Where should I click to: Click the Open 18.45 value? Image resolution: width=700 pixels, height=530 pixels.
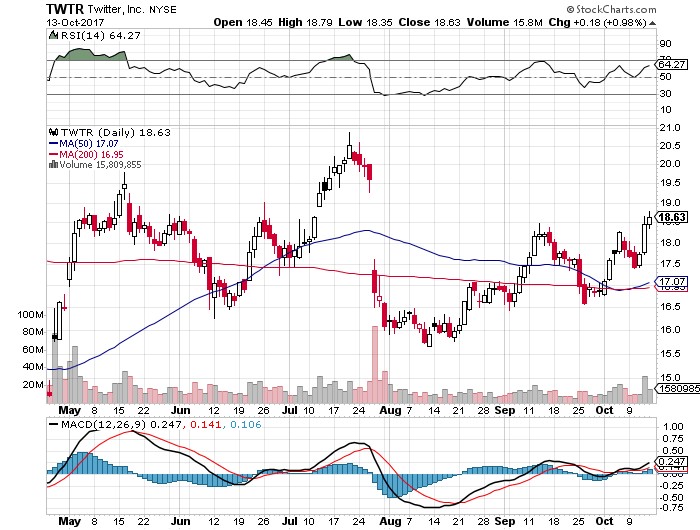point(243,22)
